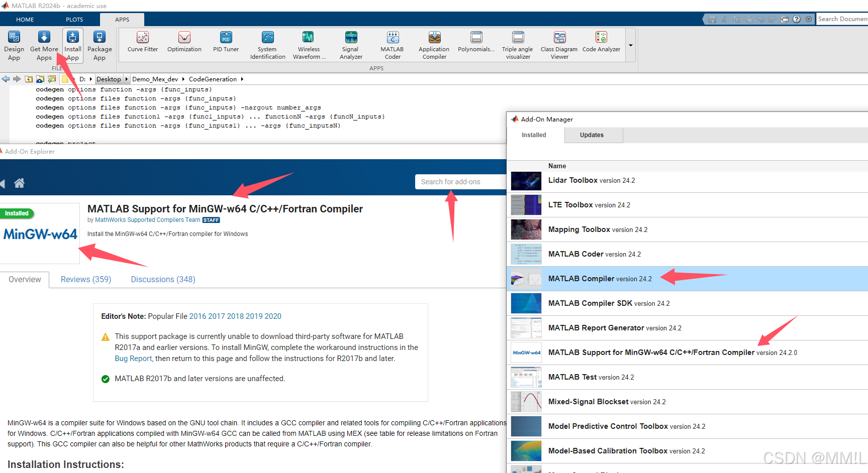Screen dimensions: 868x473
Task: Open the Application Compiler app
Action: click(434, 45)
